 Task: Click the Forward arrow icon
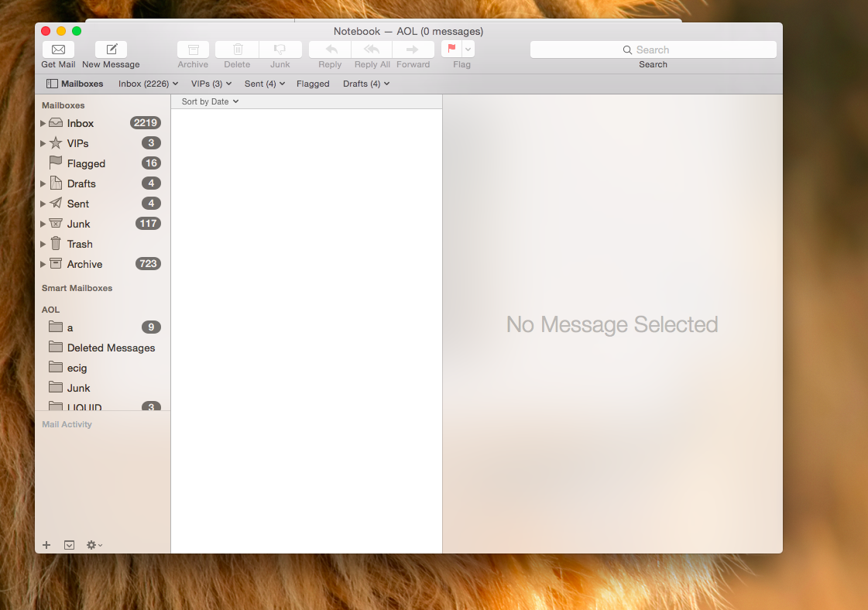click(x=413, y=50)
